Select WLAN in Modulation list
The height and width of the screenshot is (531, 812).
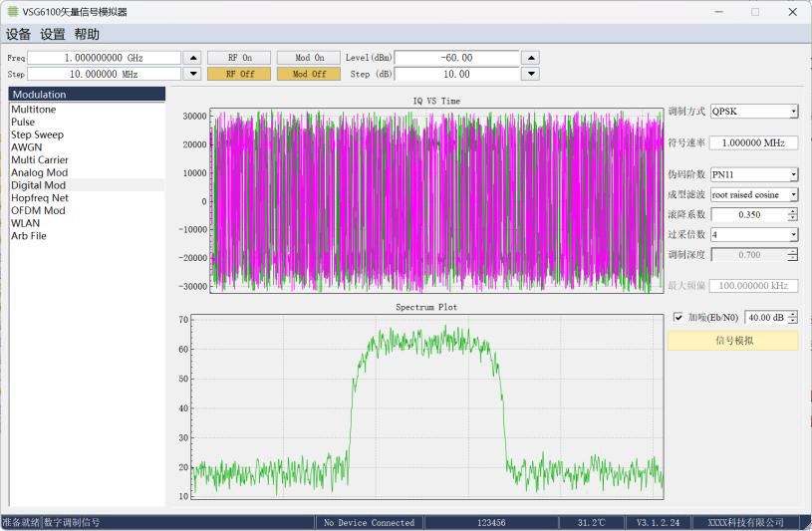[x=87, y=223]
